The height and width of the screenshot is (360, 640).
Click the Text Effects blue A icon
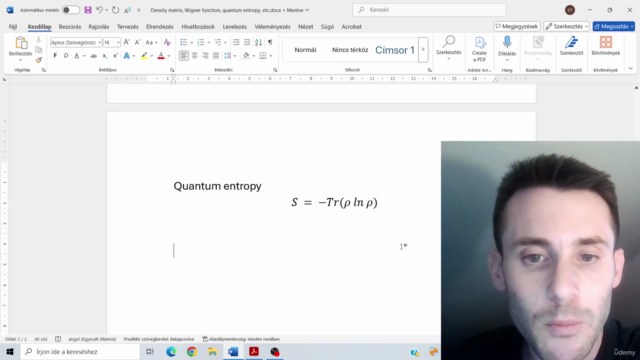tap(127, 56)
